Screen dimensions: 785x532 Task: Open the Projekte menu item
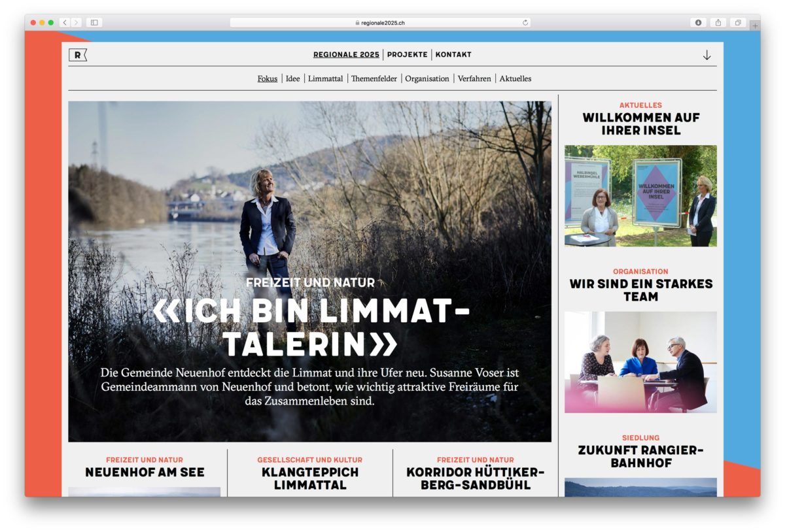pyautogui.click(x=407, y=55)
